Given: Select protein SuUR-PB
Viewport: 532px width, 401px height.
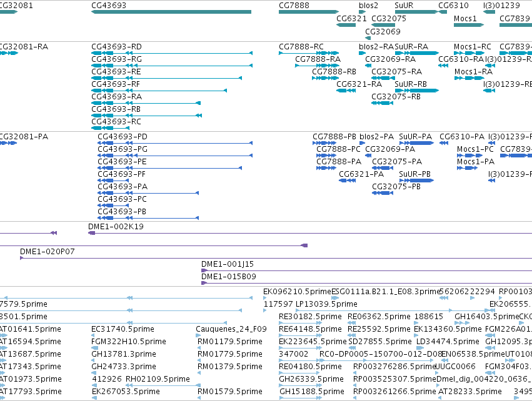Looking at the screenshot, I should pos(414,174).
